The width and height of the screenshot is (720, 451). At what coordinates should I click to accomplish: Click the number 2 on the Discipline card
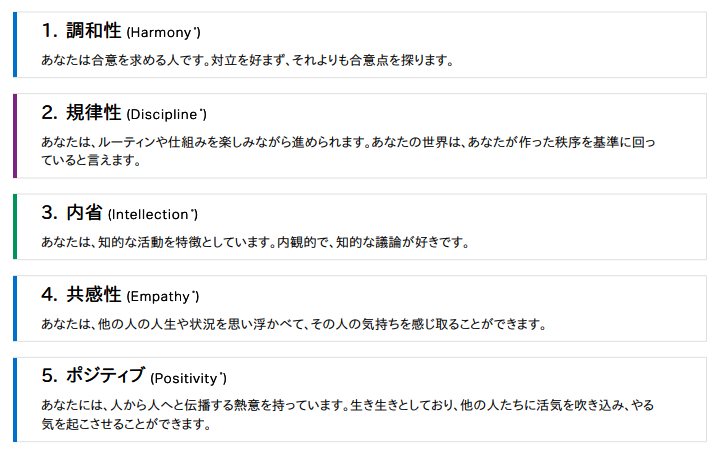pyautogui.click(x=50, y=113)
